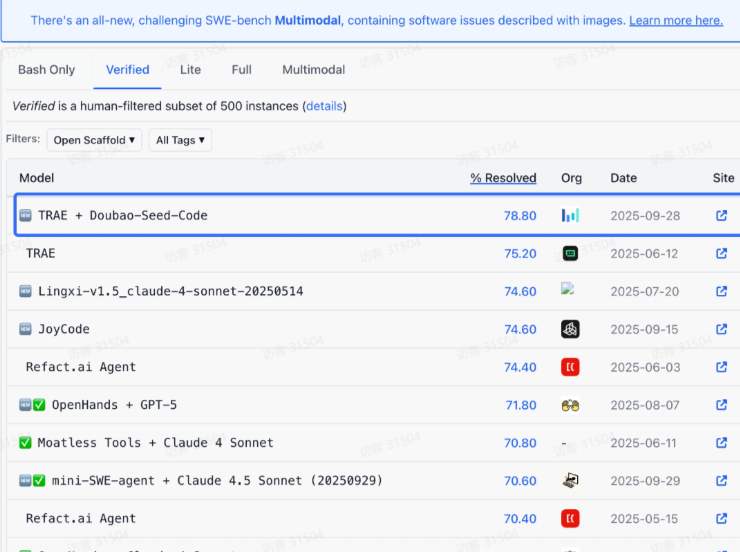Click the Doubao bar-chart org logo
The height and width of the screenshot is (552, 740).
pyautogui.click(x=570, y=215)
